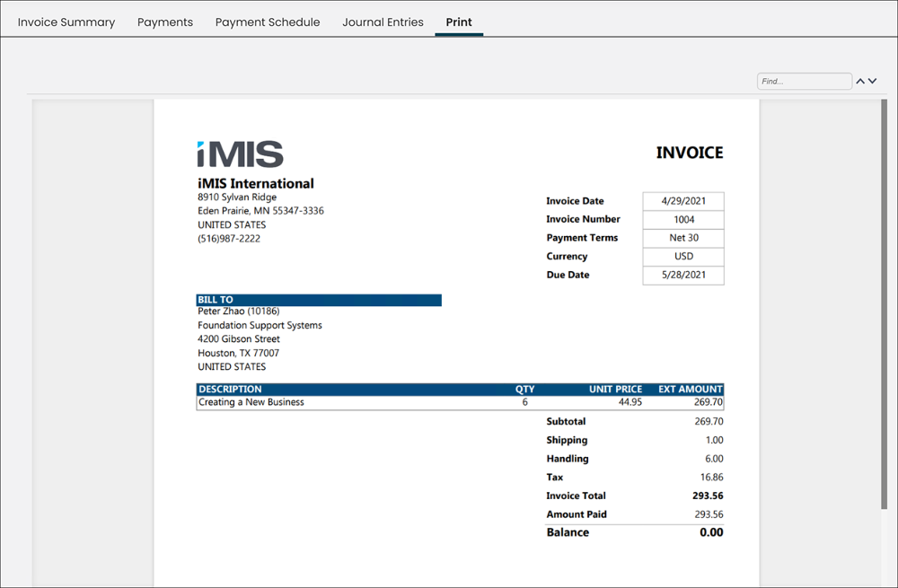Image resolution: width=898 pixels, height=588 pixels.
Task: Click the address line 8910 Sylvan Ridge
Action: (x=237, y=197)
